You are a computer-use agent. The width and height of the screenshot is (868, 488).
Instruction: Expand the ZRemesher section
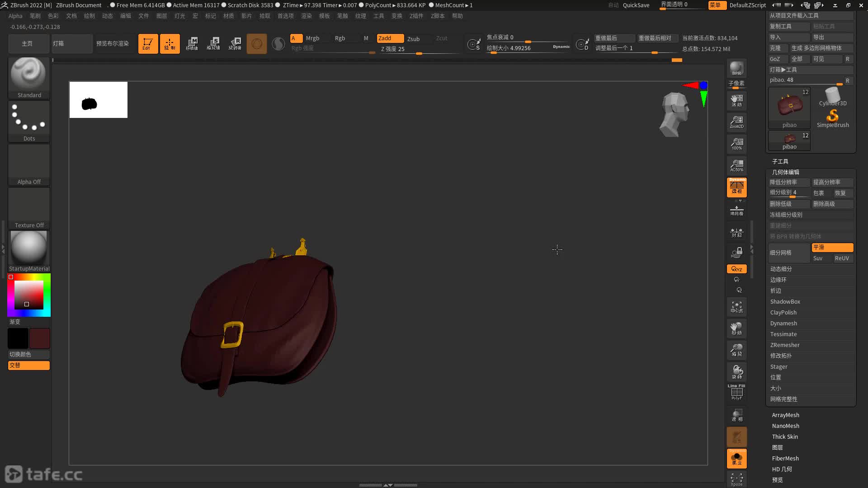coord(785,345)
